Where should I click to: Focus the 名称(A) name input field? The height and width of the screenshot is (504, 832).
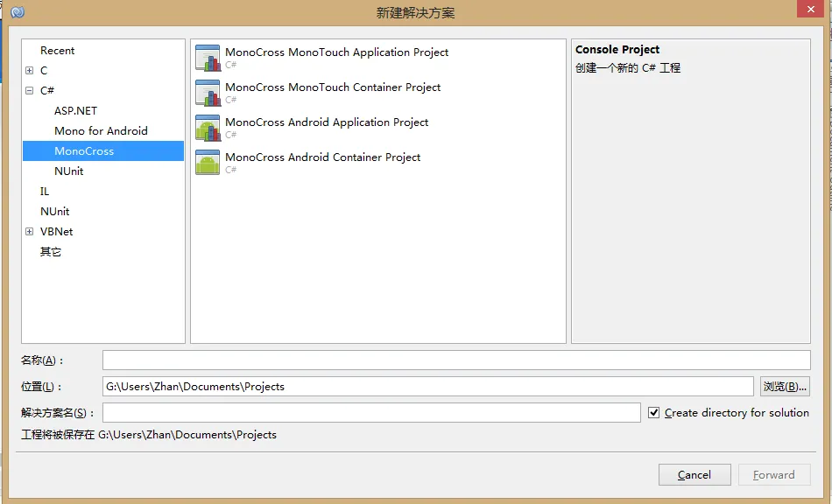[x=456, y=360]
